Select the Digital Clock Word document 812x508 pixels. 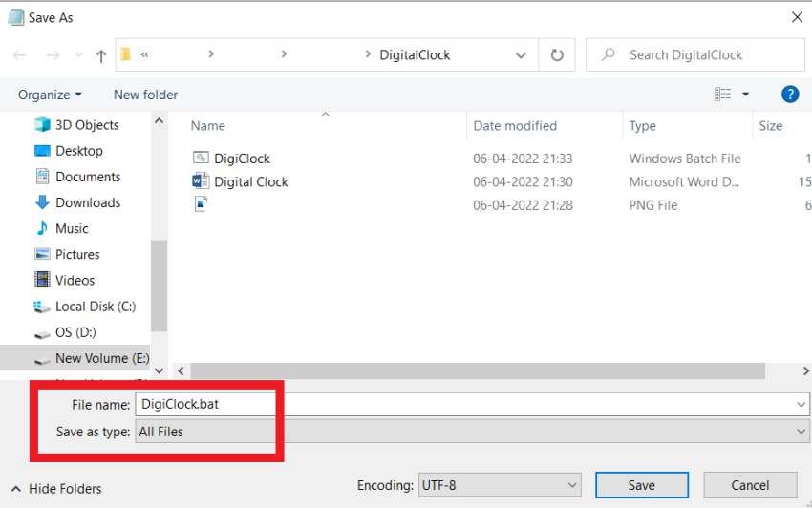[x=251, y=181]
